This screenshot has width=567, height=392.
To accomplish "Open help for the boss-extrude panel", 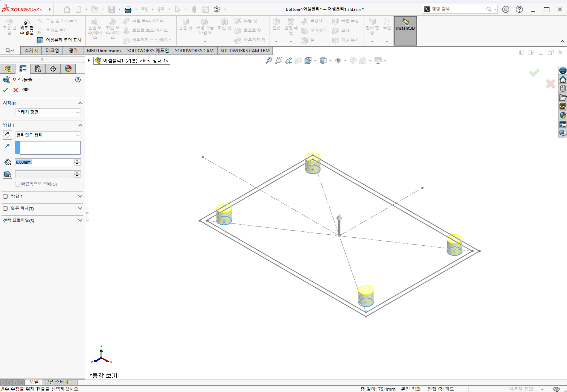I will (x=78, y=80).
